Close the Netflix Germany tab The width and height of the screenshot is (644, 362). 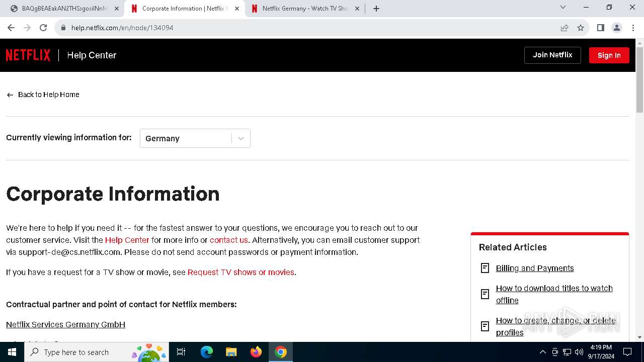[357, 9]
